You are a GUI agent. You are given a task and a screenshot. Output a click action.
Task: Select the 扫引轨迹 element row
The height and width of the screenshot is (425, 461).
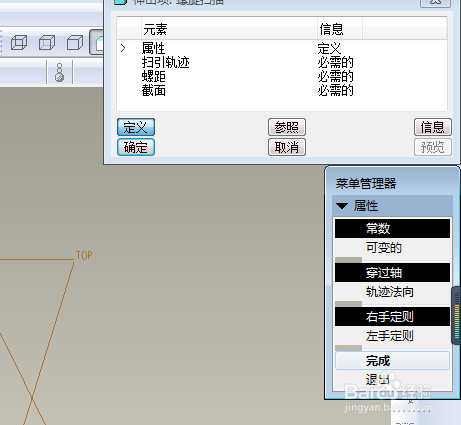(282, 62)
